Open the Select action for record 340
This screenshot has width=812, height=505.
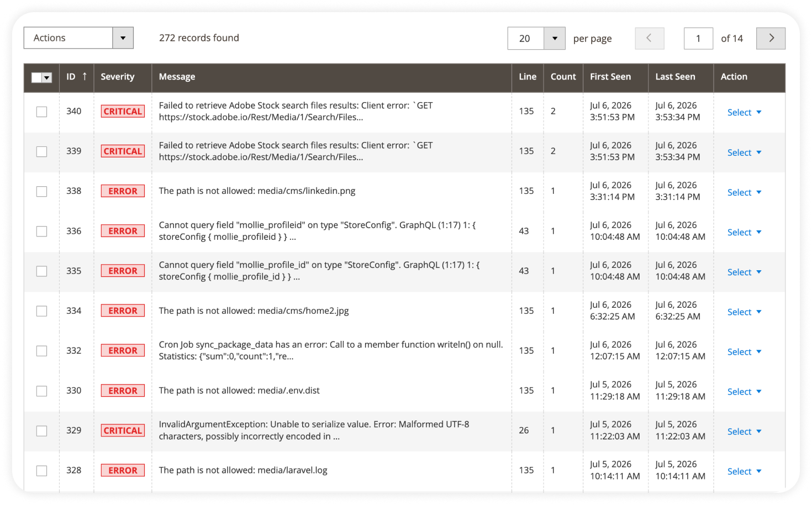744,112
